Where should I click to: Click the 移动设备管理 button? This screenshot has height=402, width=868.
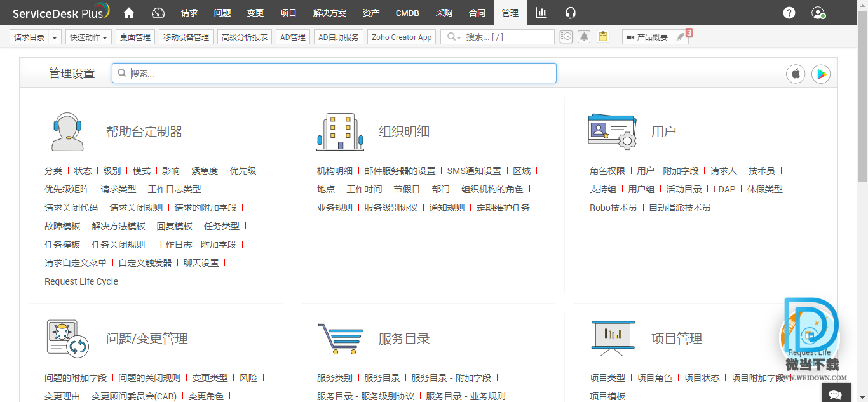coord(186,37)
